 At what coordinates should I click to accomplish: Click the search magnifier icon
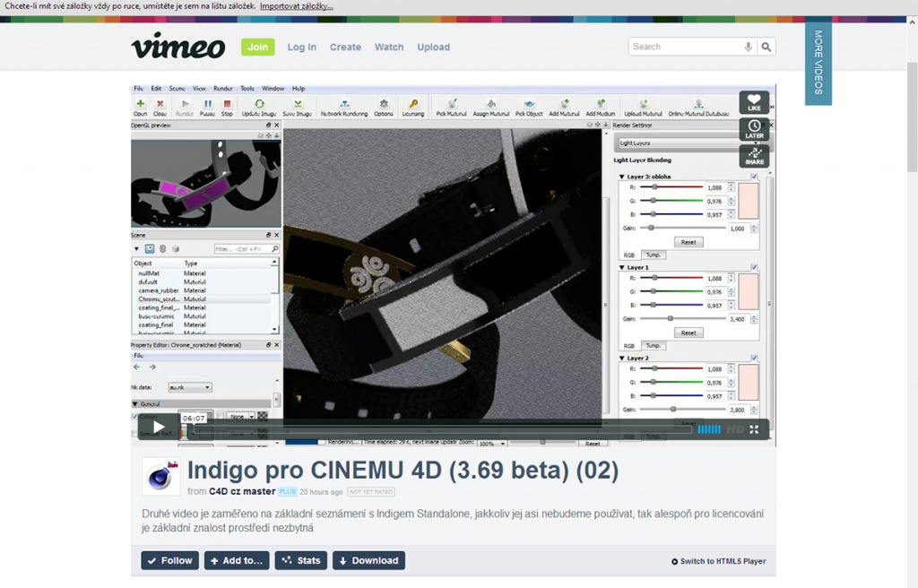point(766,47)
